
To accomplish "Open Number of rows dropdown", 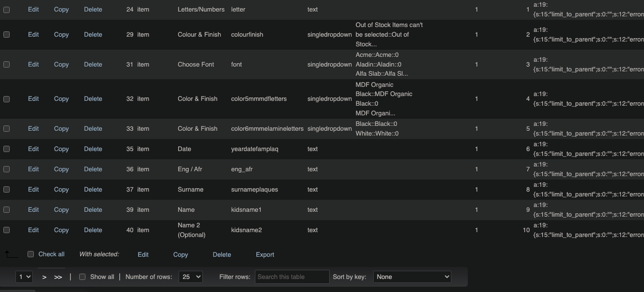I will [190, 277].
